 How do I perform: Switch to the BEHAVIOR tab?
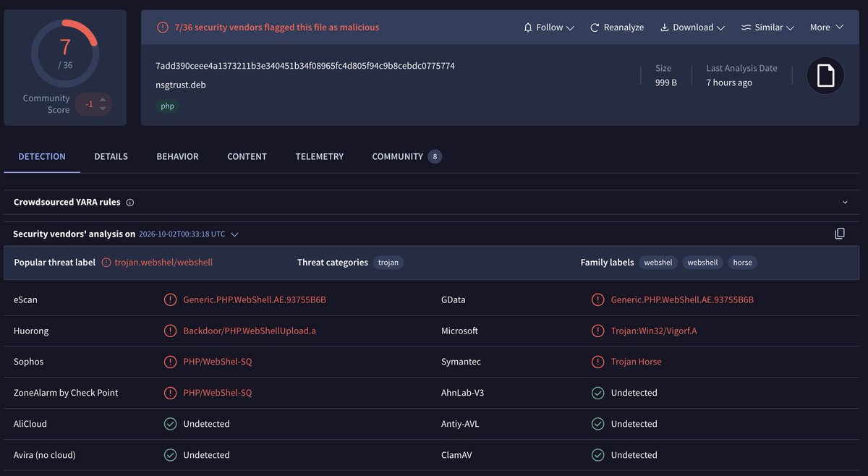click(177, 156)
